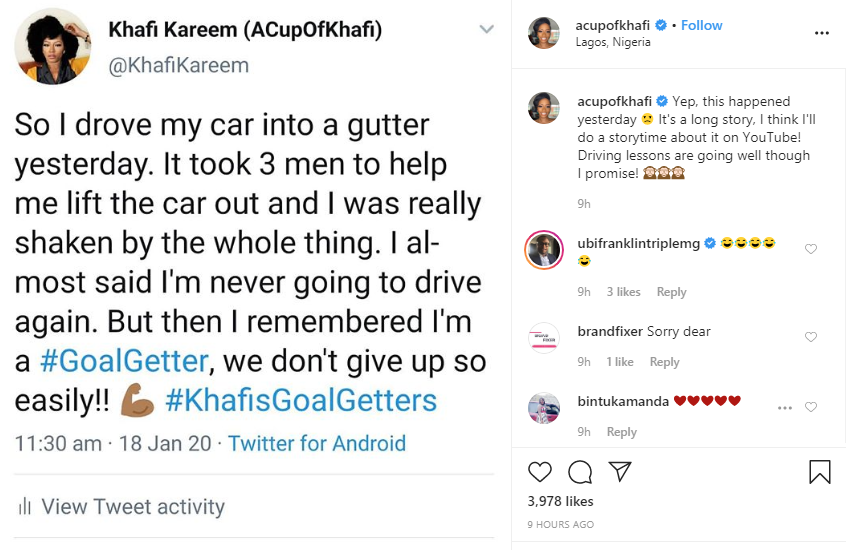The width and height of the screenshot is (846, 550).
Task: Like brandfixer's comment heart
Action: pyautogui.click(x=811, y=337)
